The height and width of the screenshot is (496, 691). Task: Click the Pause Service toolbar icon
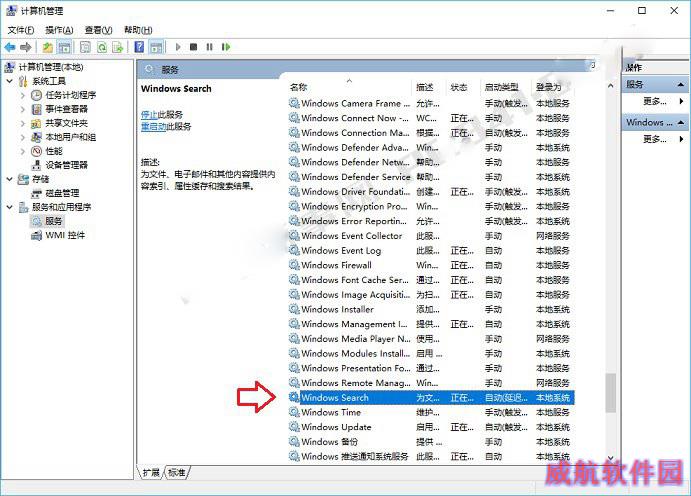(x=209, y=47)
